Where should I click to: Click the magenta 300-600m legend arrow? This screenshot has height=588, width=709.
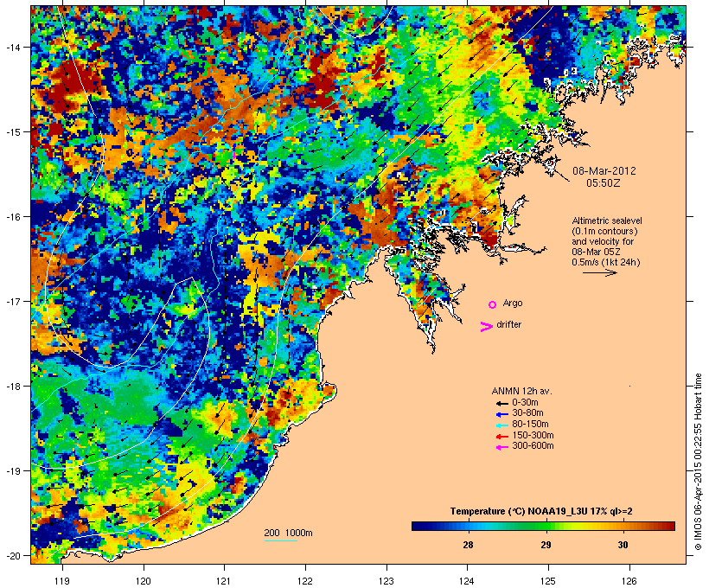[502, 447]
